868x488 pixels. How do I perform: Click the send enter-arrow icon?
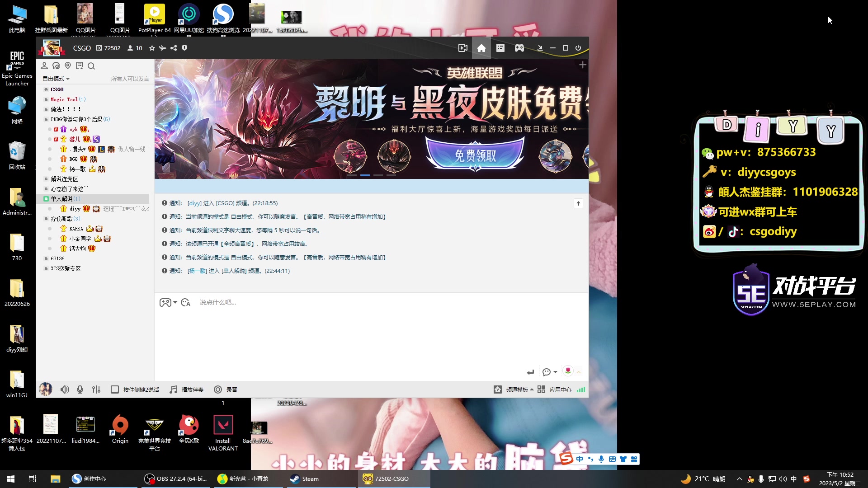(530, 372)
